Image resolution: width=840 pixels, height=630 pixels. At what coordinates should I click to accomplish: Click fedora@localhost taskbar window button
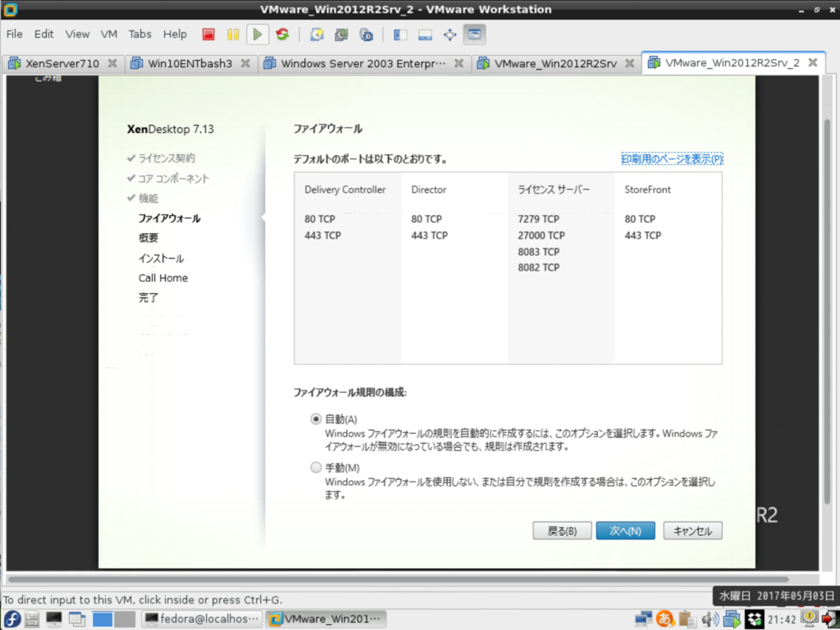(x=202, y=619)
